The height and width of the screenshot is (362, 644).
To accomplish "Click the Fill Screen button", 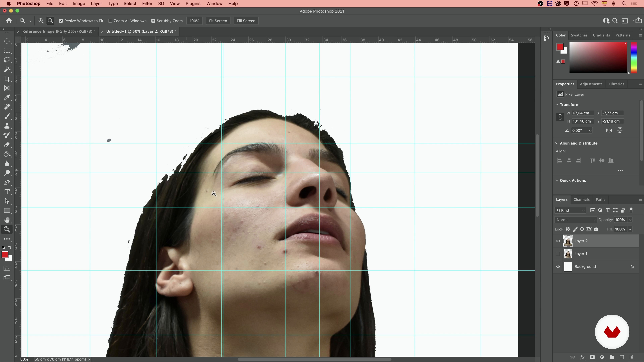I will [246, 21].
